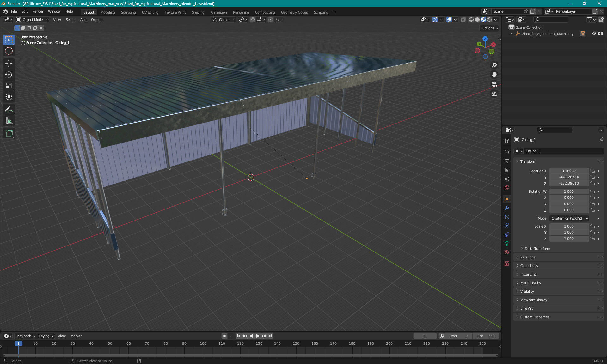Image resolution: width=607 pixels, height=364 pixels.
Task: Activate the Annotate pencil tool
Action: pos(9,110)
